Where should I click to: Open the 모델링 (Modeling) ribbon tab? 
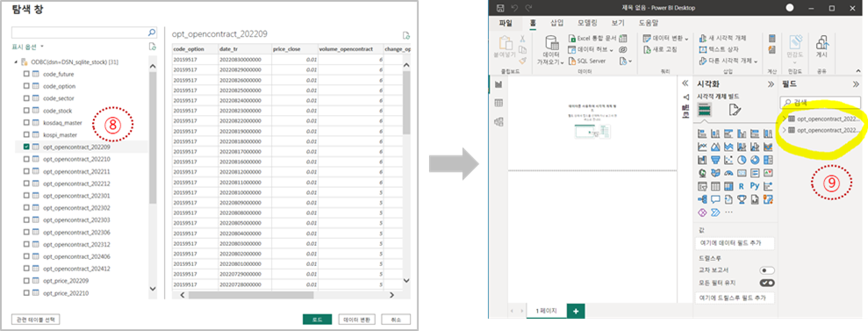(587, 23)
